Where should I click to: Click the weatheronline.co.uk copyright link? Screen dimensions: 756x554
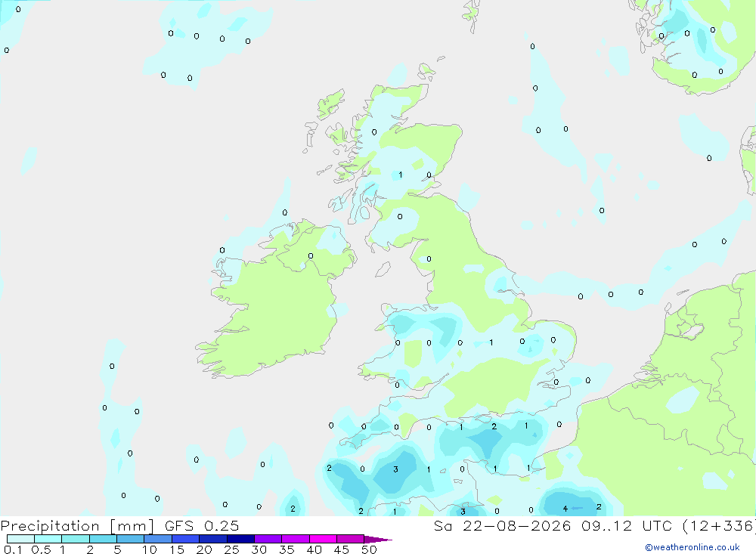pos(692,547)
